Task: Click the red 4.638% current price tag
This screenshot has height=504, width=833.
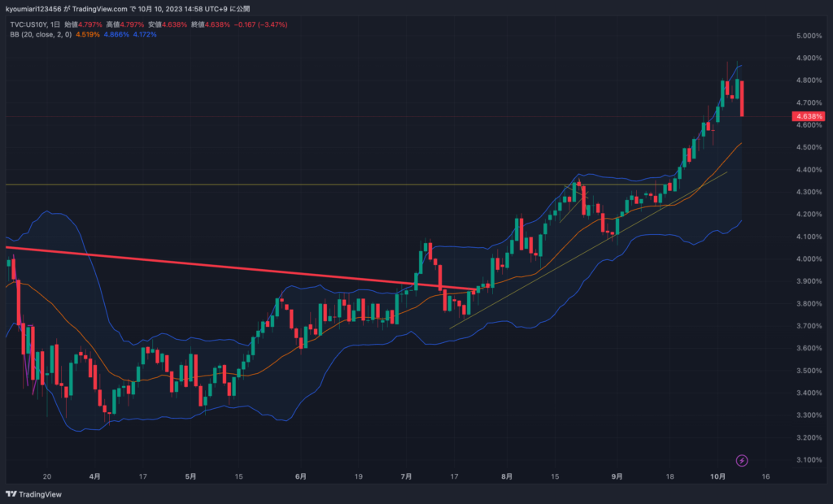Action: [809, 116]
